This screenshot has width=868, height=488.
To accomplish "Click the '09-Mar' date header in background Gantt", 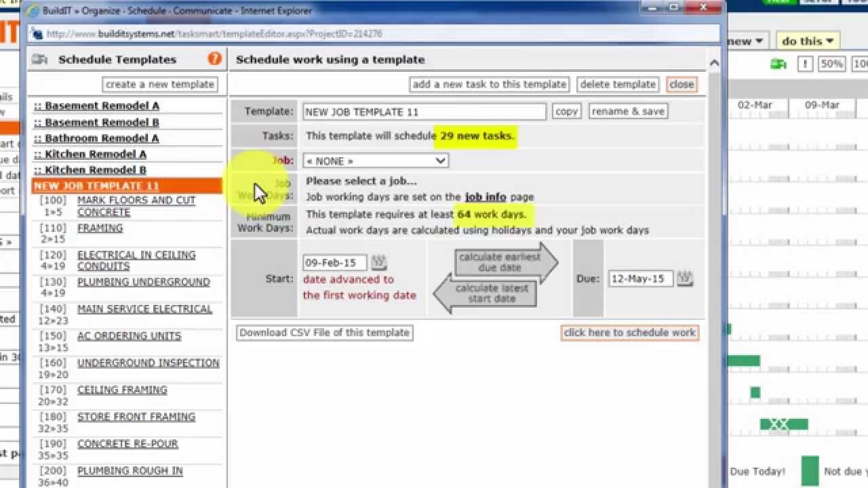I will 822,105.
